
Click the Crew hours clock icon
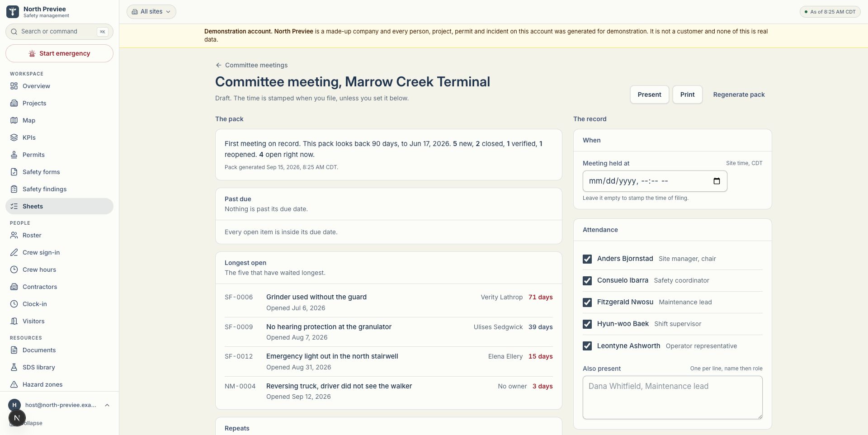pyautogui.click(x=14, y=270)
